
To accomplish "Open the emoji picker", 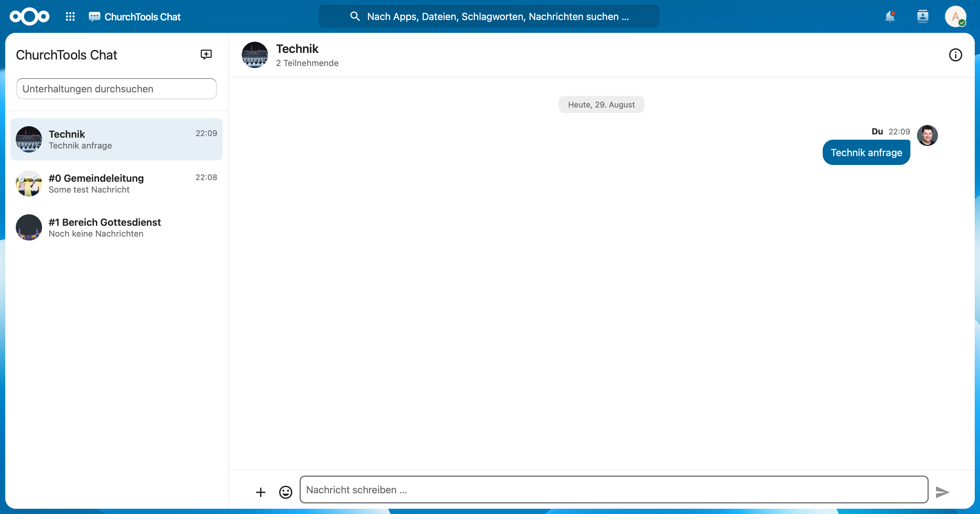I will pos(286,492).
